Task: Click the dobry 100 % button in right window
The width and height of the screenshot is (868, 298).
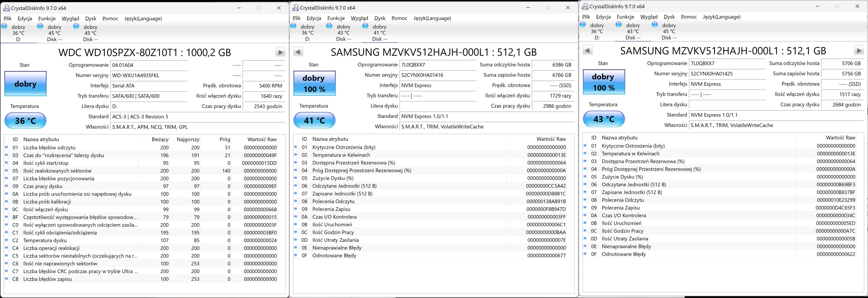Action: [x=604, y=82]
